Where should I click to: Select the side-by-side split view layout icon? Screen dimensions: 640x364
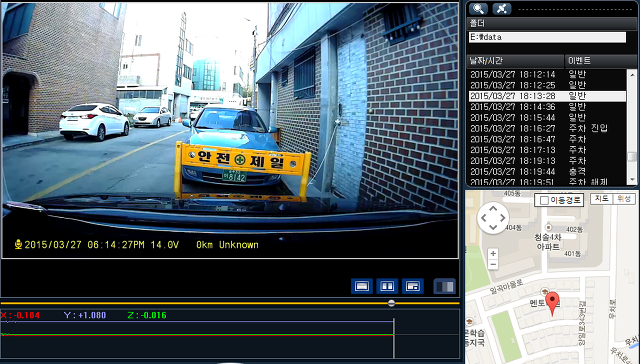tap(387, 286)
